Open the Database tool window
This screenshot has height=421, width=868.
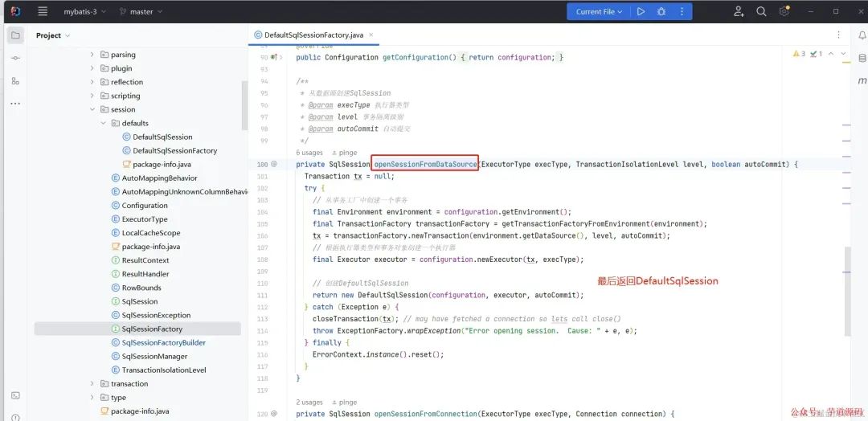tap(862, 58)
